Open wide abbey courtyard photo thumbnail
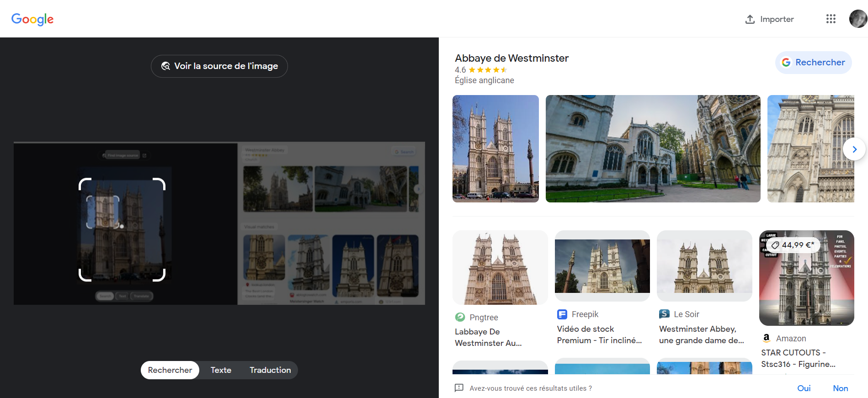 click(653, 149)
